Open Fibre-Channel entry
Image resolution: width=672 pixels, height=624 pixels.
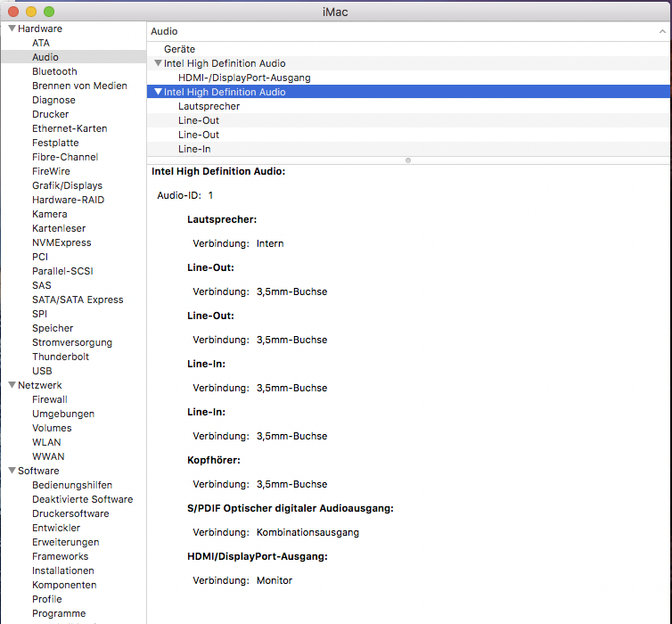pyautogui.click(x=65, y=157)
